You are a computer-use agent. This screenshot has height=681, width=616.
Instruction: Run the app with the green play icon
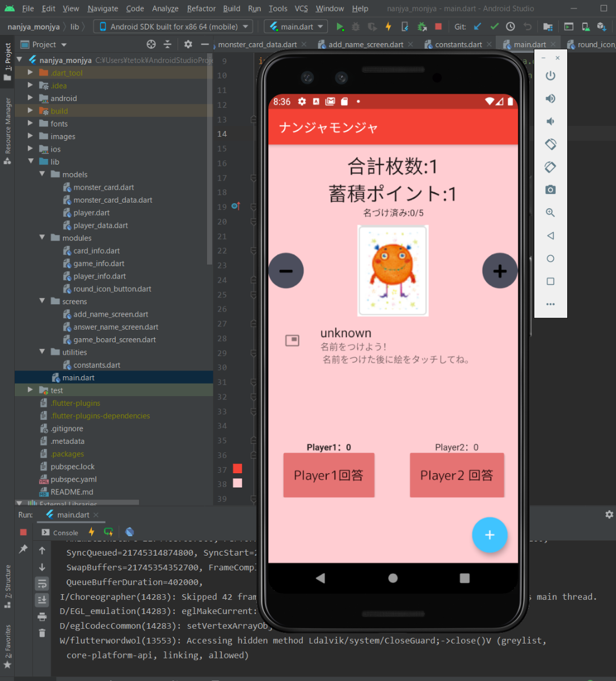tap(340, 27)
